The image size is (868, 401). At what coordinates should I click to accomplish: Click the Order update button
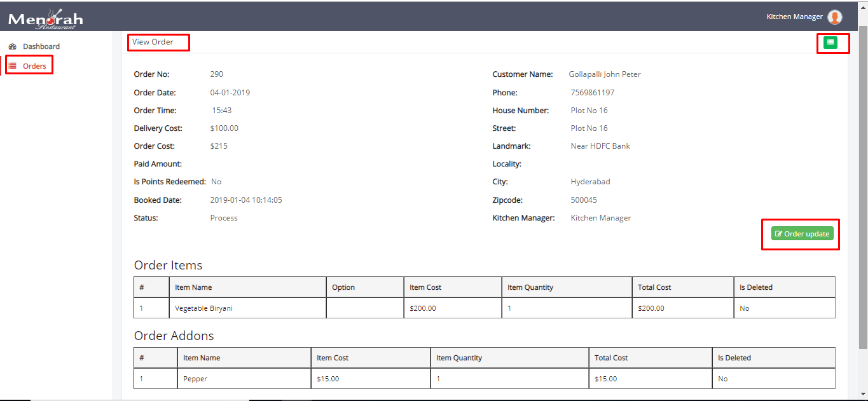[802, 234]
